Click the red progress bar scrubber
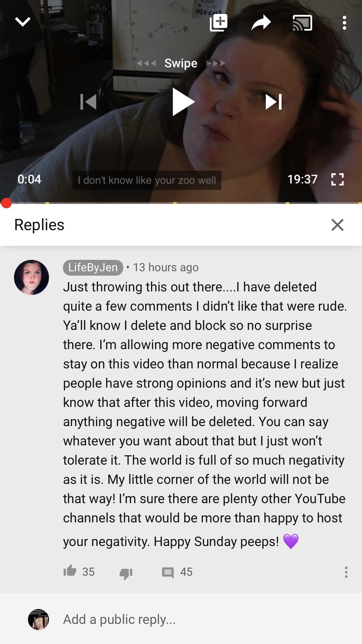The image size is (362, 644). (x=6, y=203)
